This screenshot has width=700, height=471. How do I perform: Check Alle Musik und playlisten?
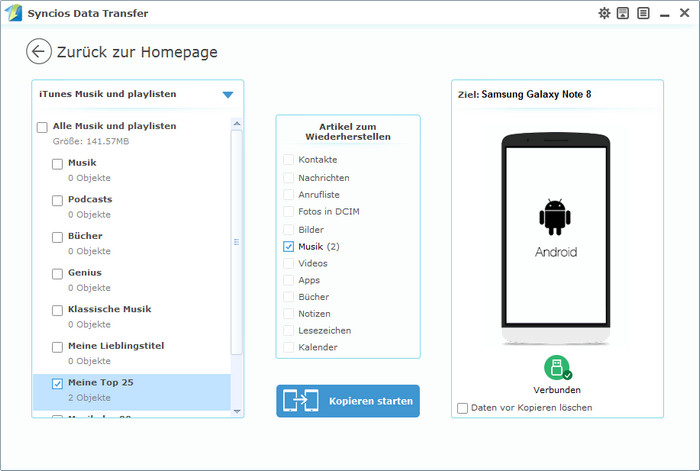42,127
